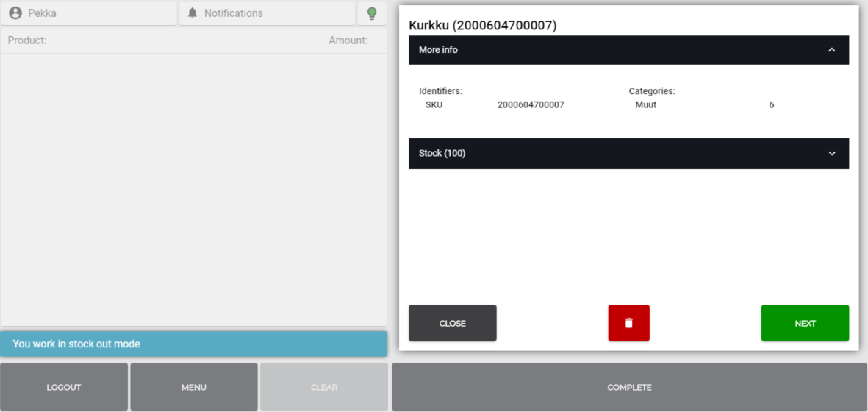Select the SKU value 2000604700007
Image resolution: width=868 pixels, height=412 pixels.
pos(531,105)
